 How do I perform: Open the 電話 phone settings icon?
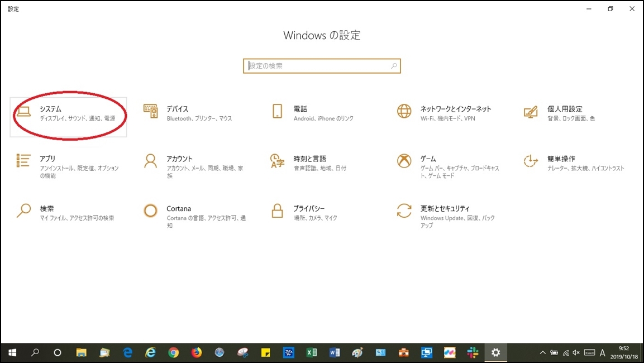[277, 111]
